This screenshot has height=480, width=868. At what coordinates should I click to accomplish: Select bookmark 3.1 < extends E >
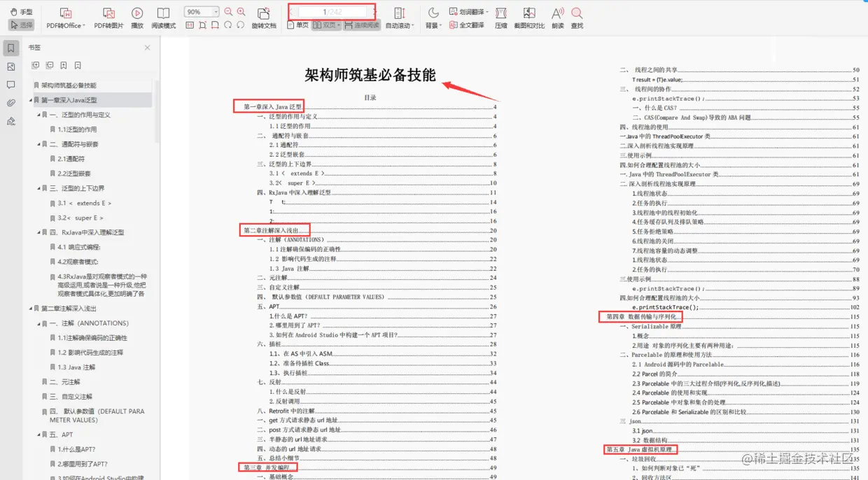[85, 203]
